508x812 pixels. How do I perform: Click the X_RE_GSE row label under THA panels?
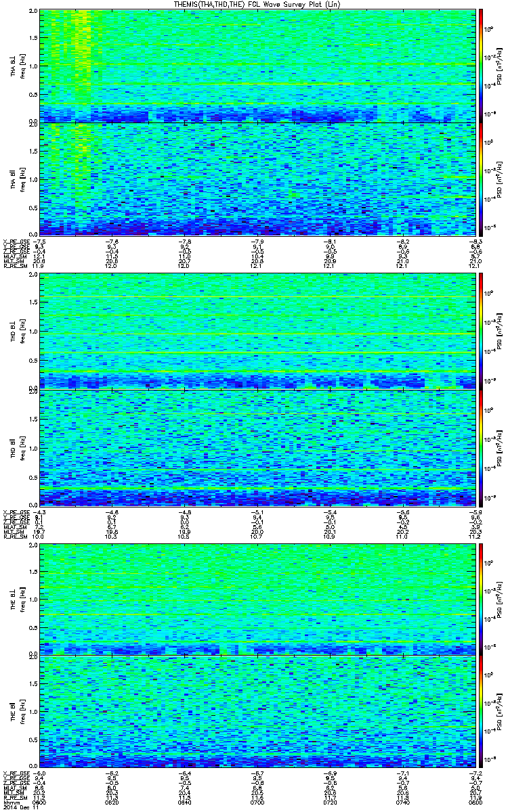[16, 241]
